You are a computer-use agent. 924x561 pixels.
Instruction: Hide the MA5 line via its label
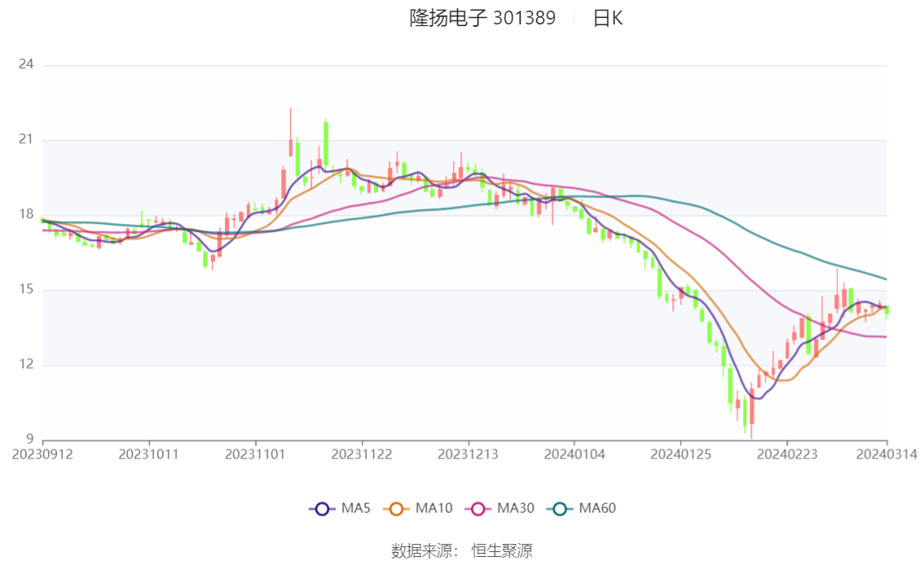[x=356, y=508]
